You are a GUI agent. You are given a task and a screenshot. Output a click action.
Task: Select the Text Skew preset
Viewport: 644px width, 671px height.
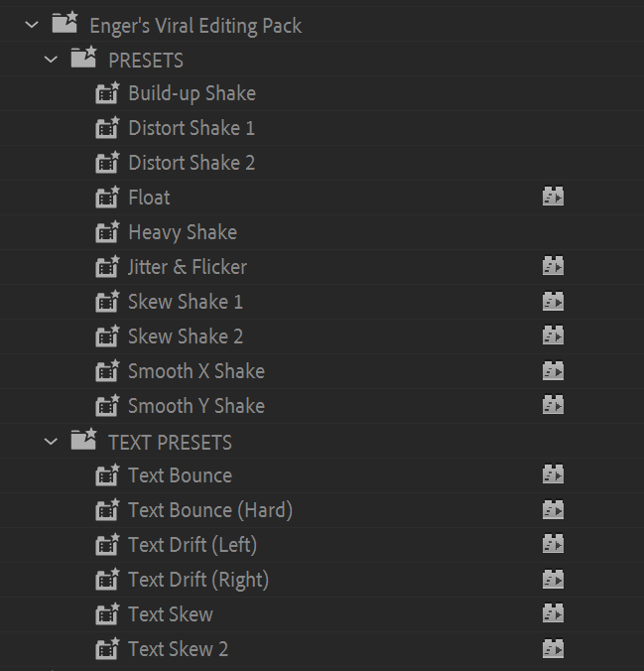click(170, 614)
